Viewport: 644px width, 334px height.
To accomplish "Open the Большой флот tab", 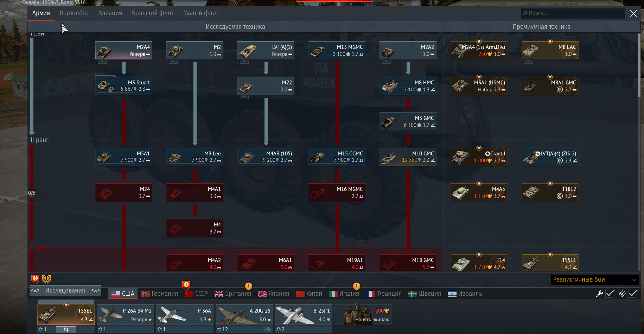I will [x=153, y=13].
